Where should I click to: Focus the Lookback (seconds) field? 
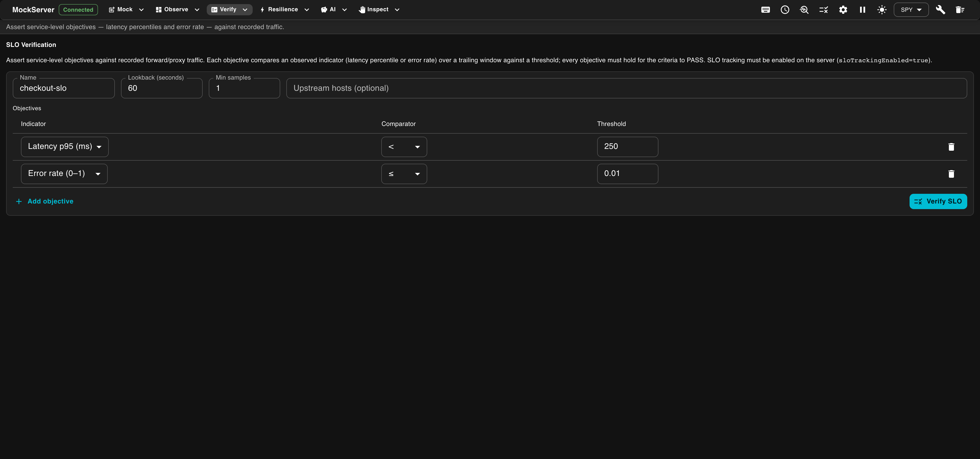pos(162,88)
